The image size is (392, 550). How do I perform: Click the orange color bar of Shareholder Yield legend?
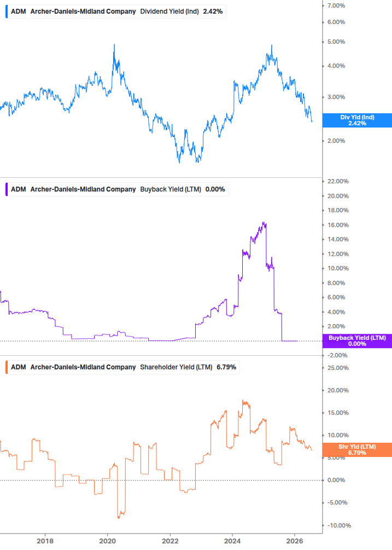point(7,367)
